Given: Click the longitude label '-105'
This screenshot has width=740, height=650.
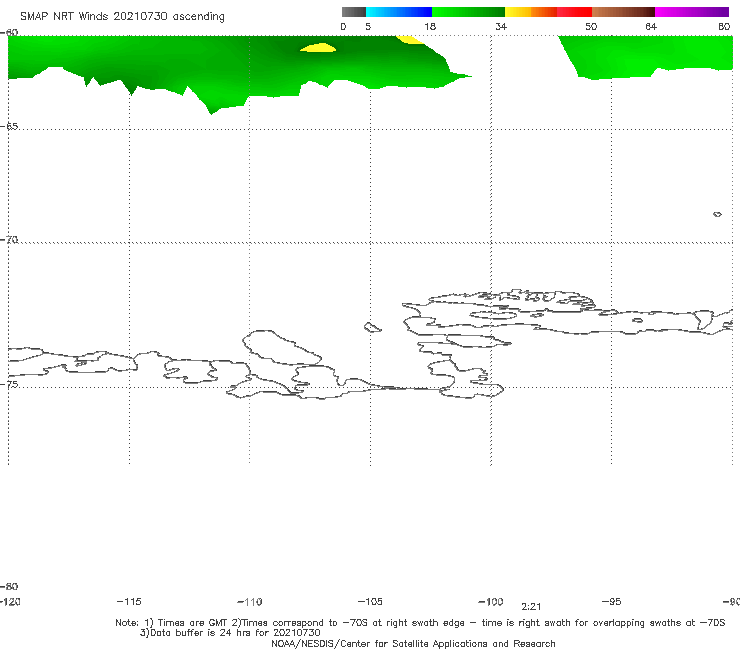Looking at the screenshot, I should (370, 601).
